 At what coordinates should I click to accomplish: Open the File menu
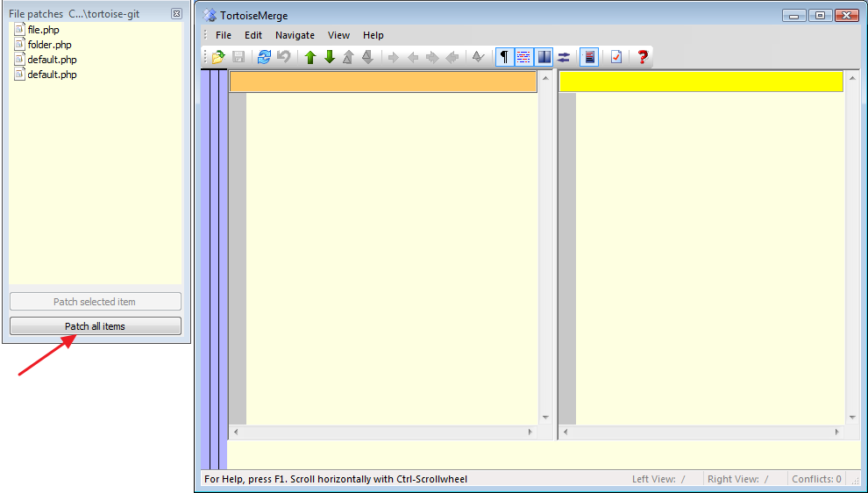[224, 35]
